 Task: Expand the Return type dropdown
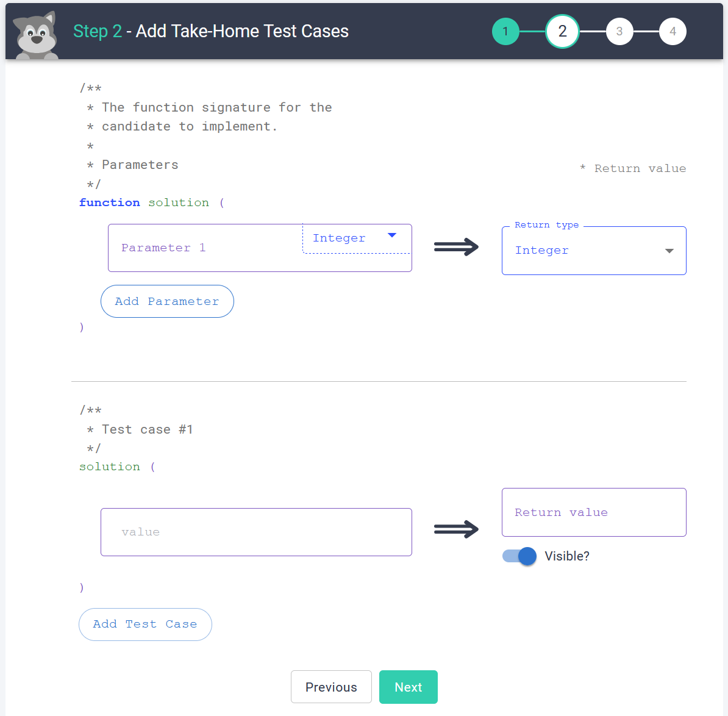(593, 251)
